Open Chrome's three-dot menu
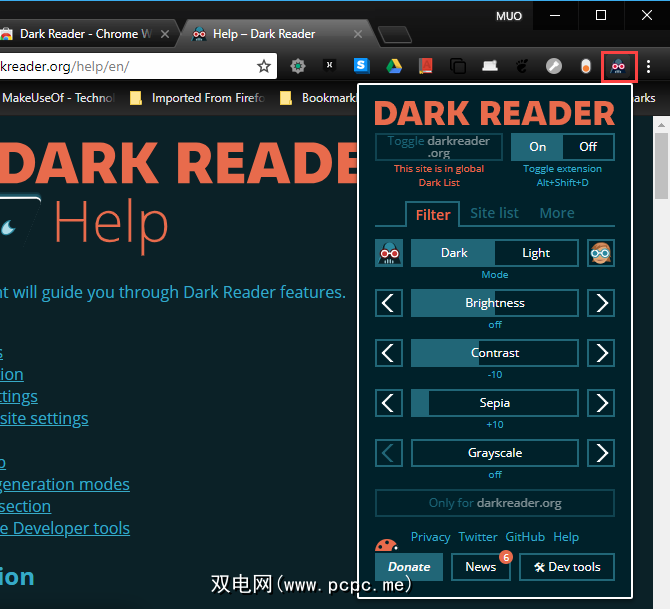The height and width of the screenshot is (609, 670). [x=648, y=66]
